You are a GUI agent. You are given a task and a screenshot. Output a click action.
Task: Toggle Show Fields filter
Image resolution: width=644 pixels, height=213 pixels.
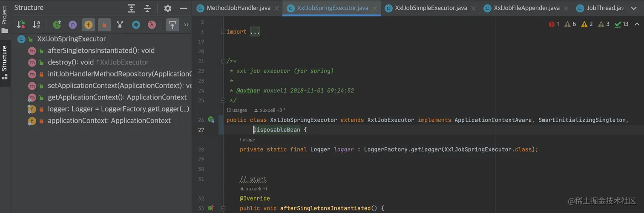point(89,25)
